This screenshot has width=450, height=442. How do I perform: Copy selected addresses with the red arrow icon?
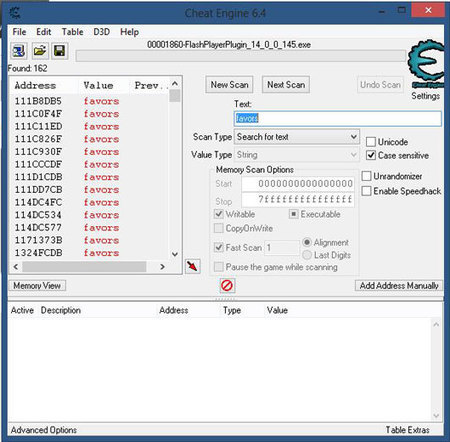tap(193, 266)
